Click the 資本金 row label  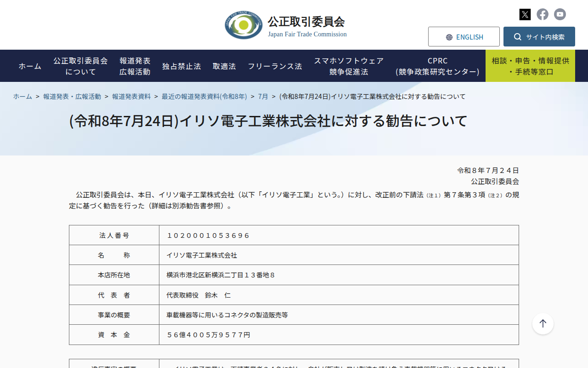coord(114,335)
